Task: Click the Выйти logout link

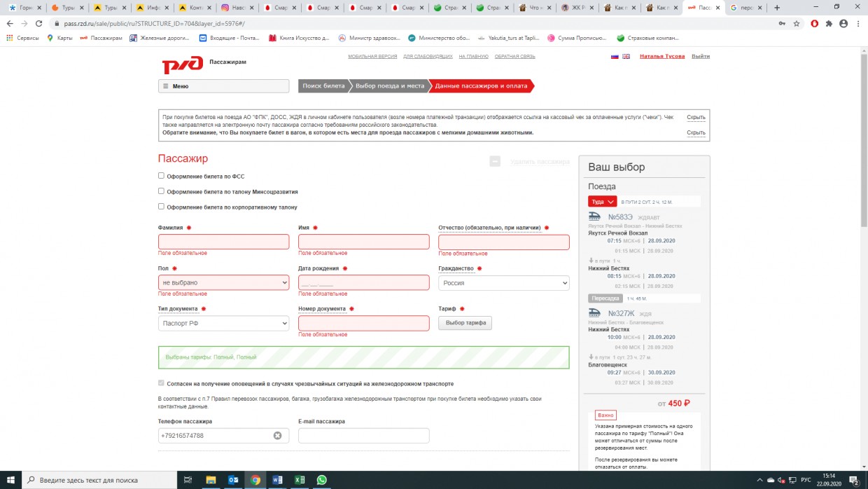Action: [700, 56]
